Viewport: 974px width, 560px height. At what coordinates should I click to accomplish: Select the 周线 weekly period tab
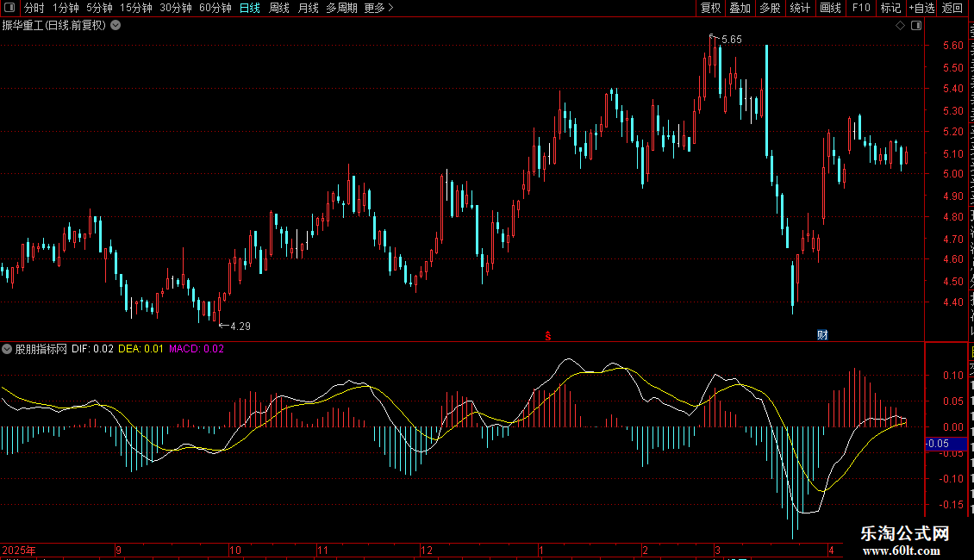click(279, 8)
